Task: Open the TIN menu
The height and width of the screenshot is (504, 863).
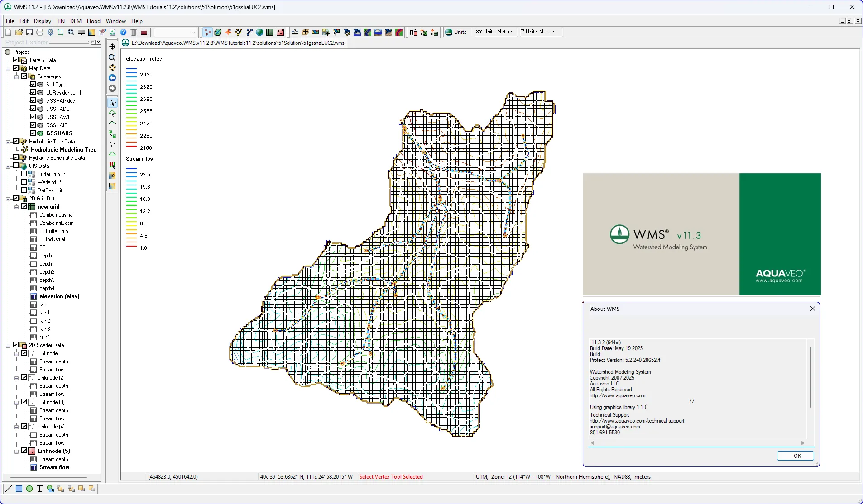Action: pos(61,21)
